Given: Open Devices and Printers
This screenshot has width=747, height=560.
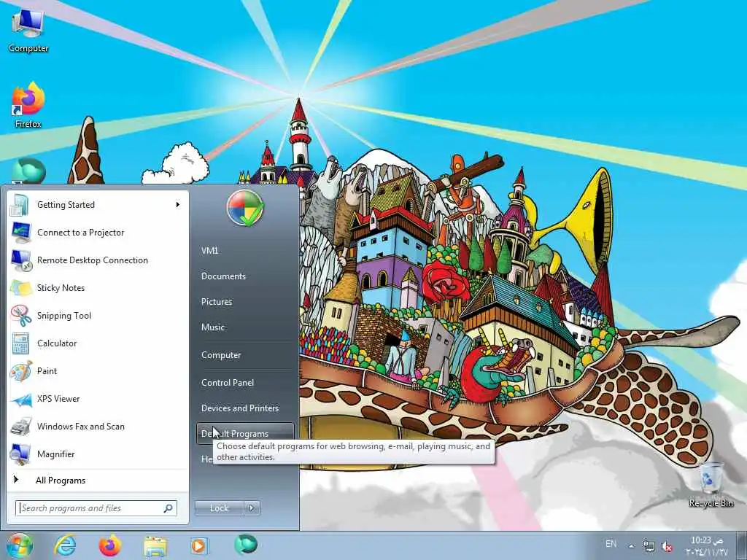Looking at the screenshot, I should (240, 408).
